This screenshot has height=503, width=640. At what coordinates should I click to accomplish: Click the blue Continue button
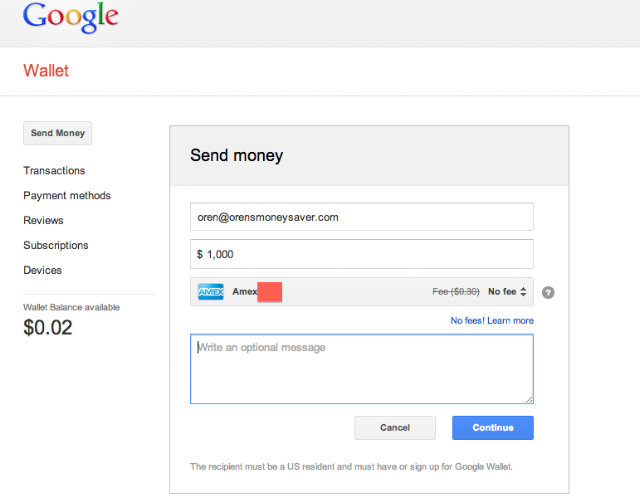click(x=493, y=427)
